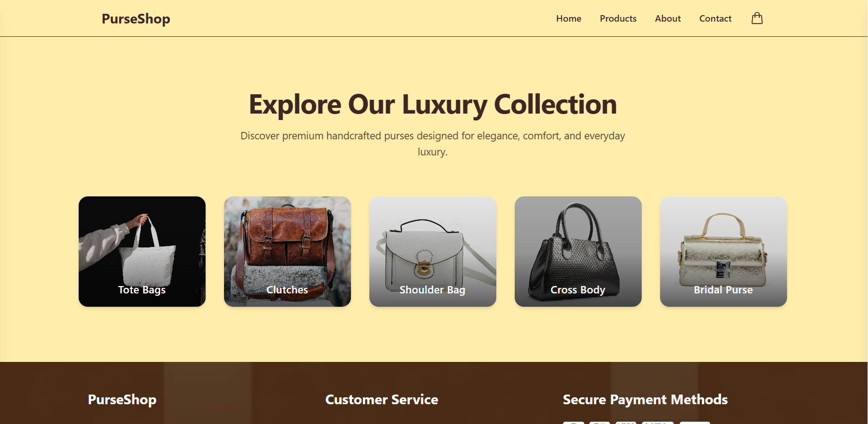Click the brown leather satchel image

click(287, 252)
